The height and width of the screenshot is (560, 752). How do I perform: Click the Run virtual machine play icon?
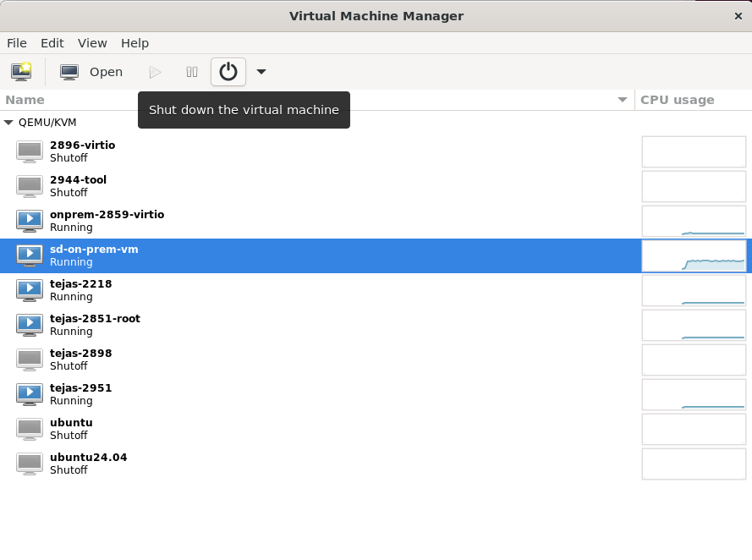pos(155,72)
